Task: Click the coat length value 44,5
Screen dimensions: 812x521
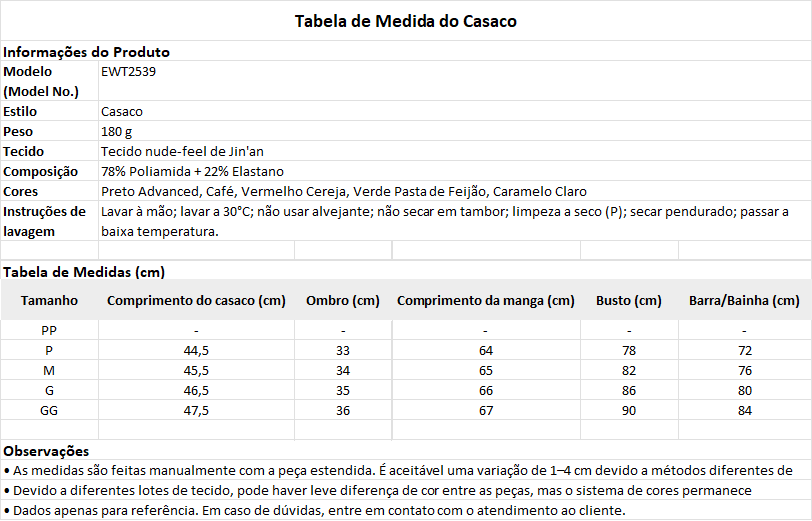Action: pos(196,351)
